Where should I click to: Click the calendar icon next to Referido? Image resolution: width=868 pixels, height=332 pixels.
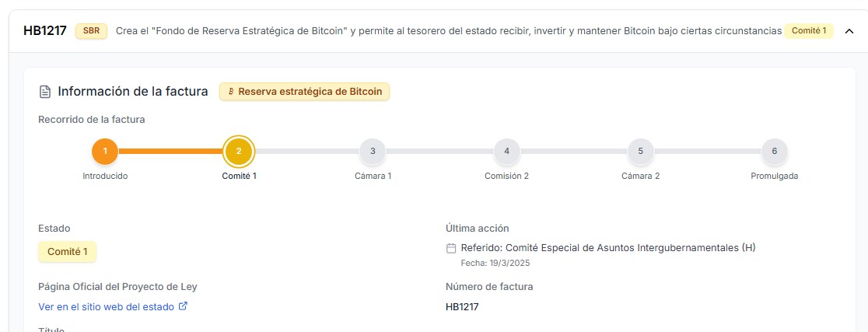tap(451, 249)
